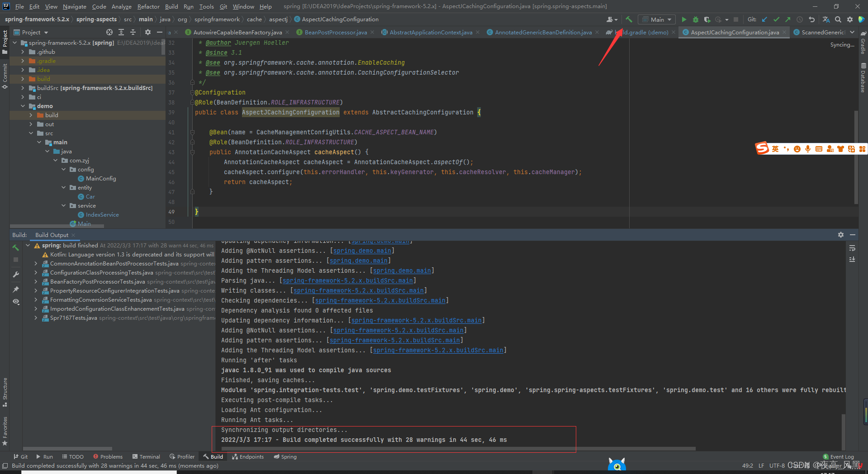Click the UTF-8 encoding in the status bar
The height and width of the screenshot is (474, 868).
point(777,465)
